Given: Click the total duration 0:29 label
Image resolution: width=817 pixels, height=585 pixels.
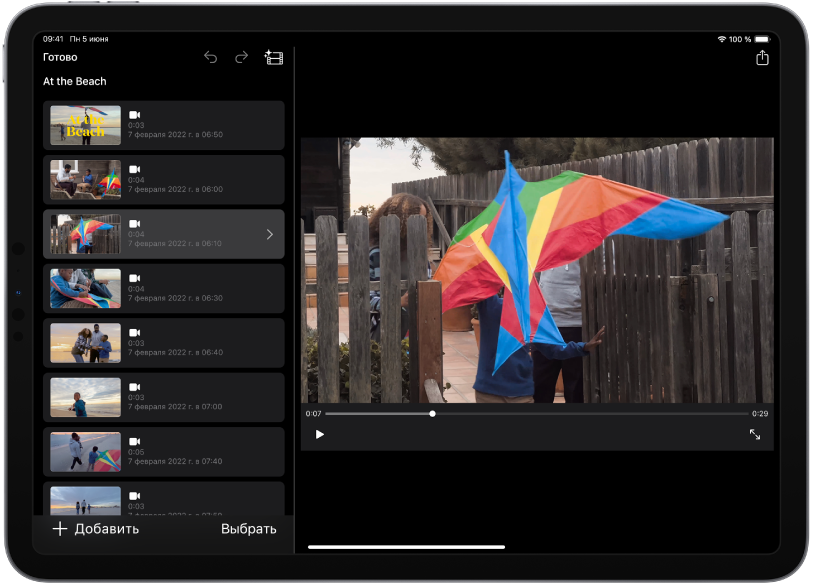Looking at the screenshot, I should 760,414.
